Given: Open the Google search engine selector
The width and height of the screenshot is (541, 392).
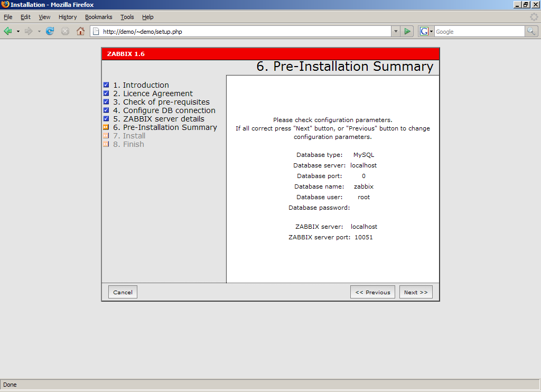Looking at the screenshot, I should click(426, 31).
